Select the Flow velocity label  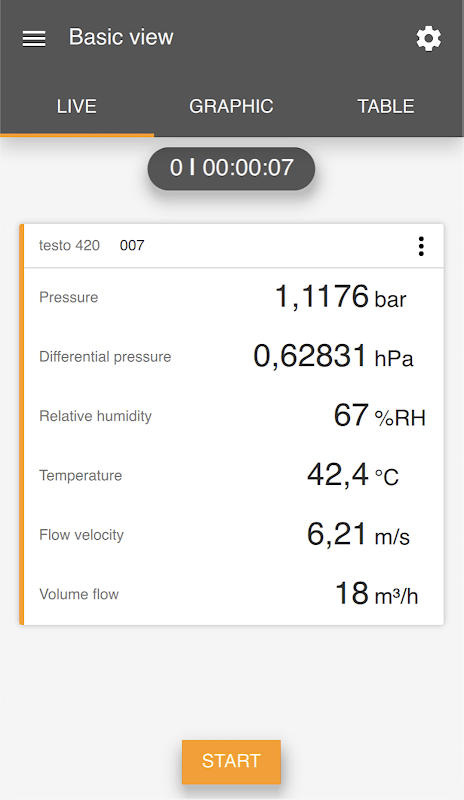(x=81, y=535)
